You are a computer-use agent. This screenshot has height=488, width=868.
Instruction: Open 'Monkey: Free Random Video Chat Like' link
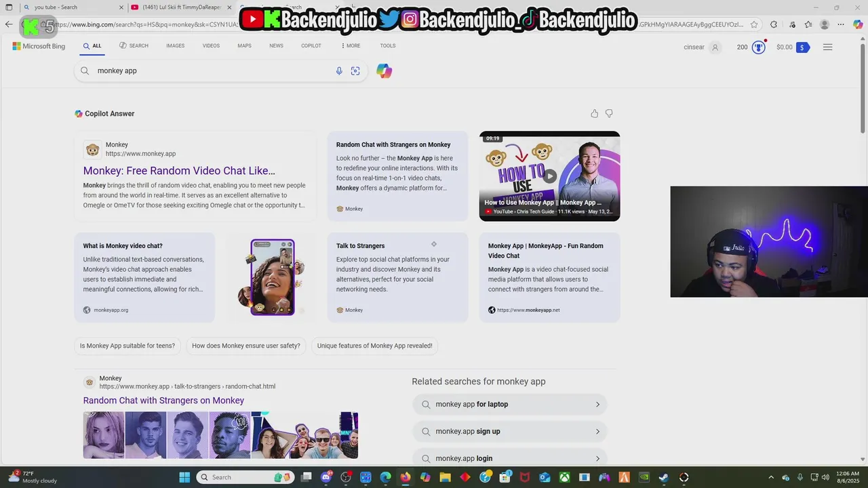pos(179,171)
